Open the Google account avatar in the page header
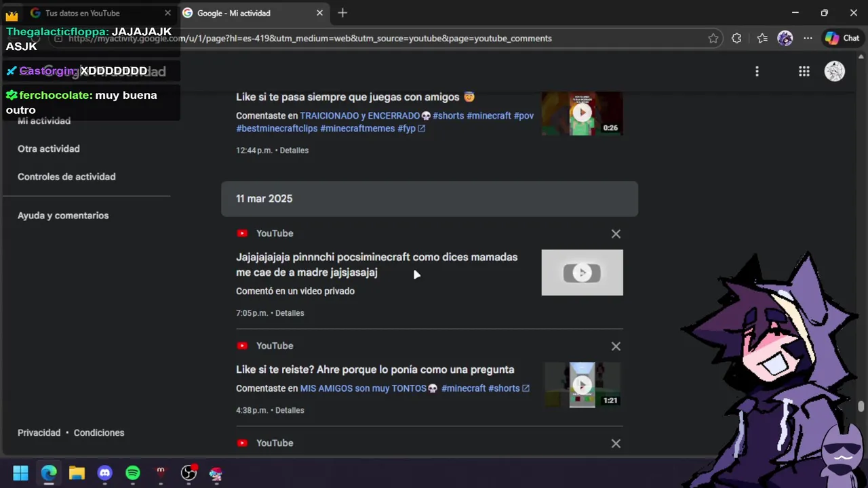This screenshot has height=488, width=868. tap(834, 71)
